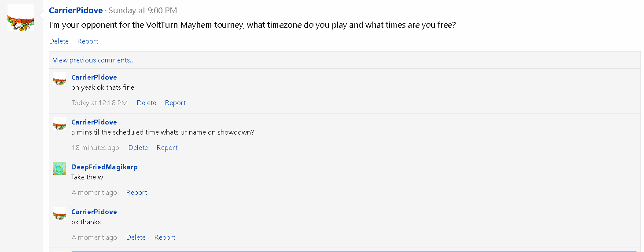Click avatar beside 'oh yeak ok thats fine'

click(59, 79)
